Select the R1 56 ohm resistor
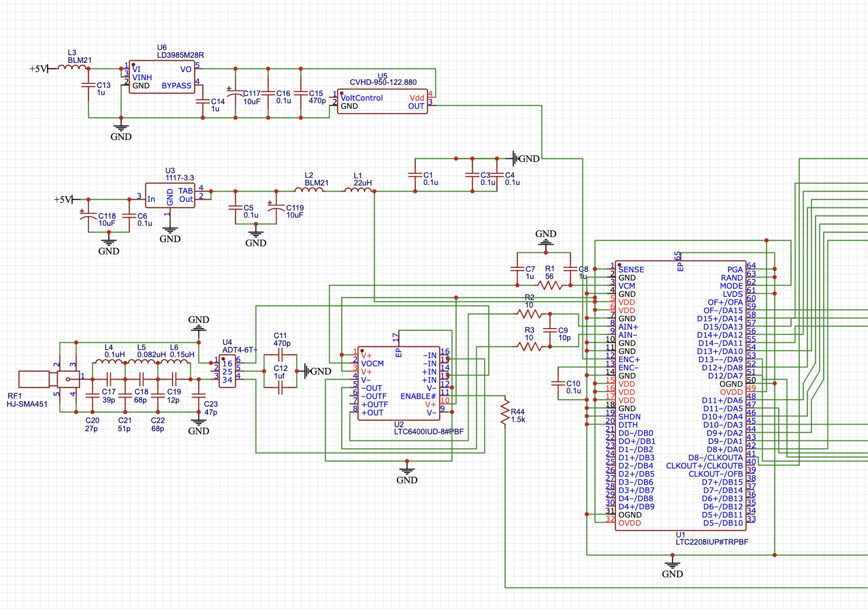Screen dimensions: 868x609 pos(549,285)
